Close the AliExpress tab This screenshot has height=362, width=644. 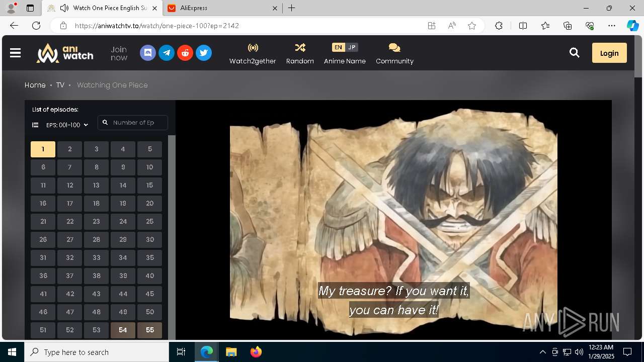click(275, 8)
